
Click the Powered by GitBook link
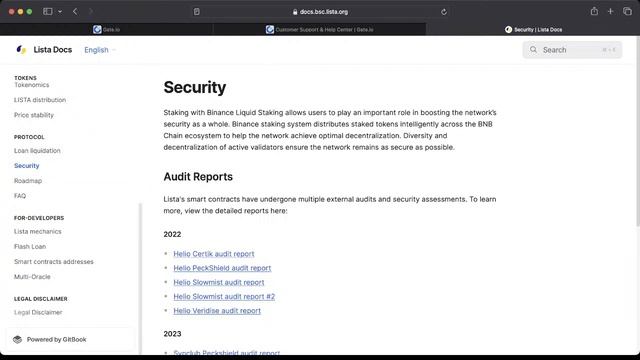coord(69,340)
